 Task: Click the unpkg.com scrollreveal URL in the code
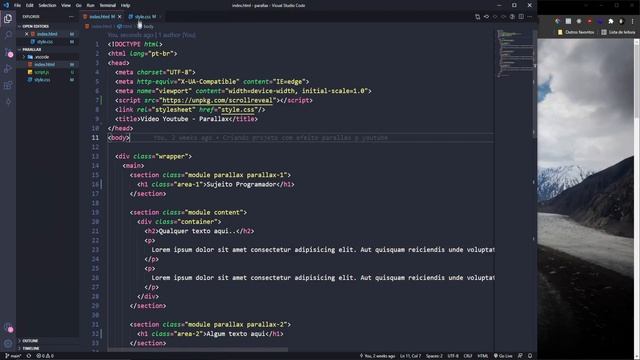(x=217, y=100)
